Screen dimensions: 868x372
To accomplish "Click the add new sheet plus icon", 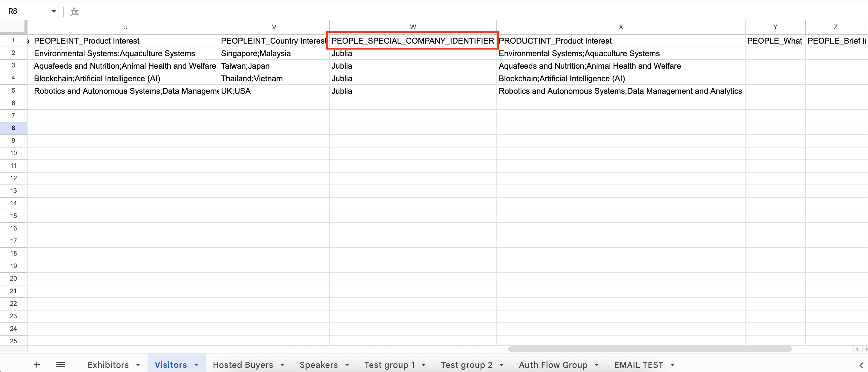I will click(37, 365).
